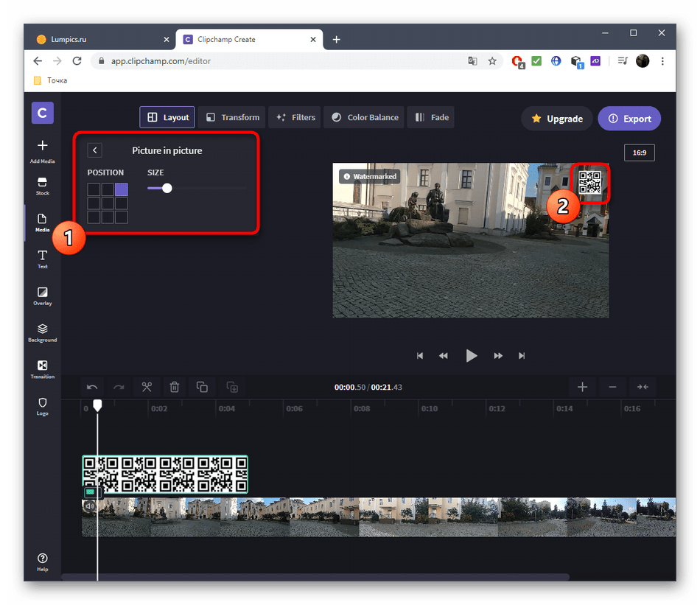This screenshot has height=605, width=700.
Task: Switch to the Color Balance tab
Action: coord(365,117)
